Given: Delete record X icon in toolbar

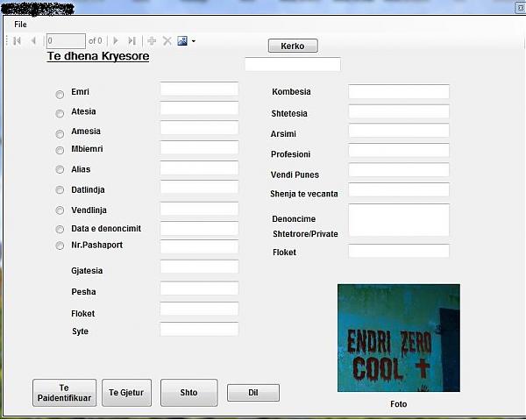Looking at the screenshot, I should [167, 41].
